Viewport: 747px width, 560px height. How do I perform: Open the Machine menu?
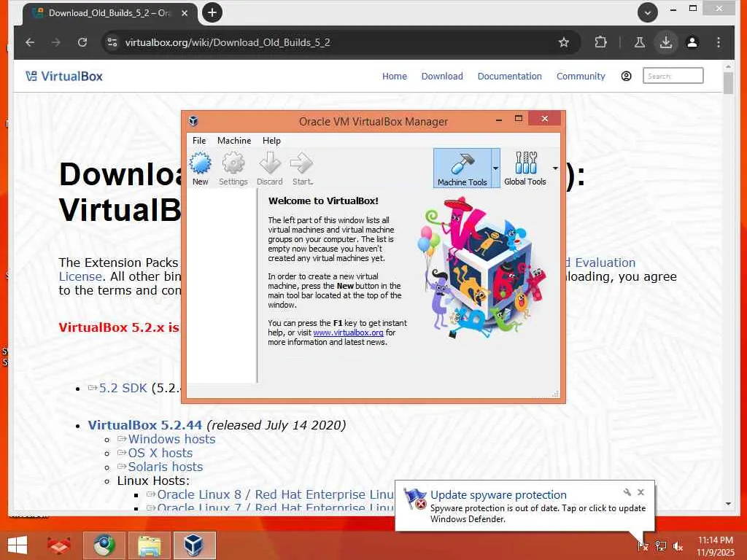pyautogui.click(x=234, y=141)
